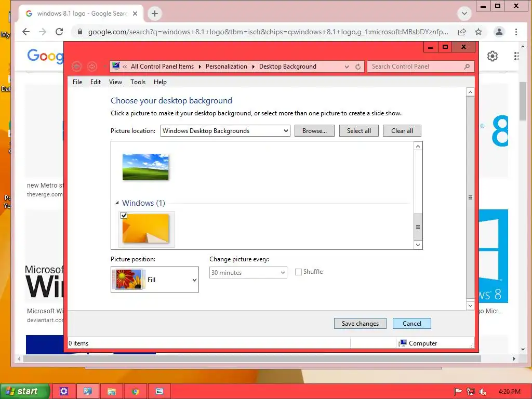The image size is (532, 399).
Task: Open the gear app in taskbar
Action: tap(64, 391)
